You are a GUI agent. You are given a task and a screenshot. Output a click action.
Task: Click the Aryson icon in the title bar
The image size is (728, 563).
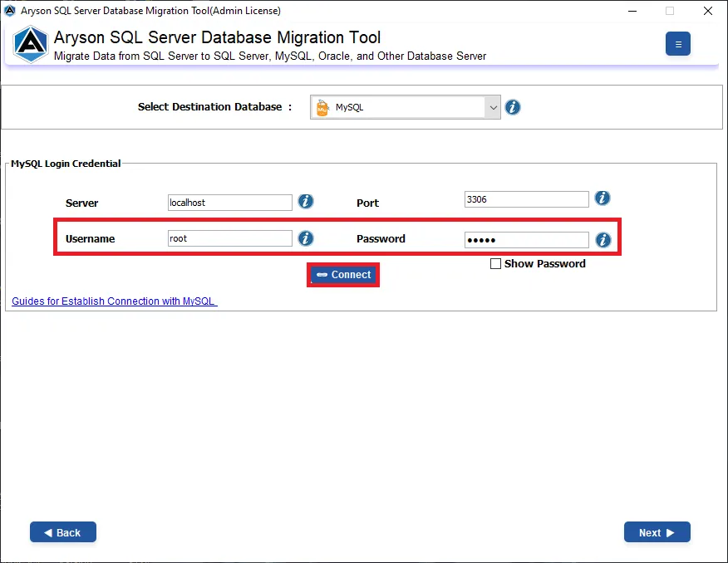coord(10,11)
